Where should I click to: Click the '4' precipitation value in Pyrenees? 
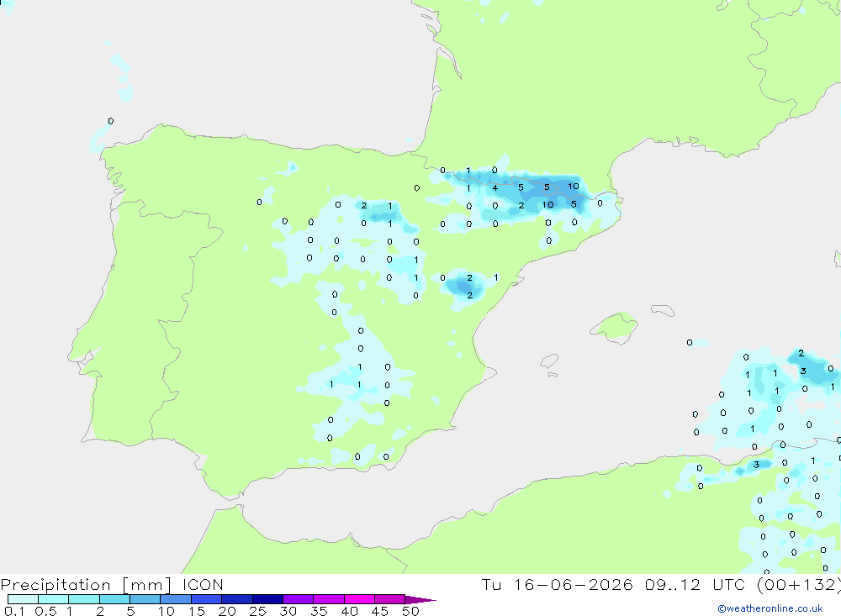[x=495, y=187]
